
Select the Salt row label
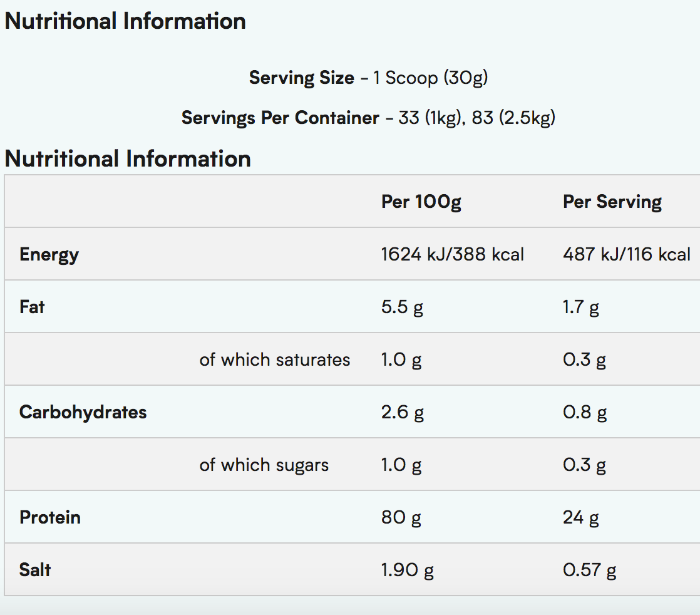click(x=35, y=570)
